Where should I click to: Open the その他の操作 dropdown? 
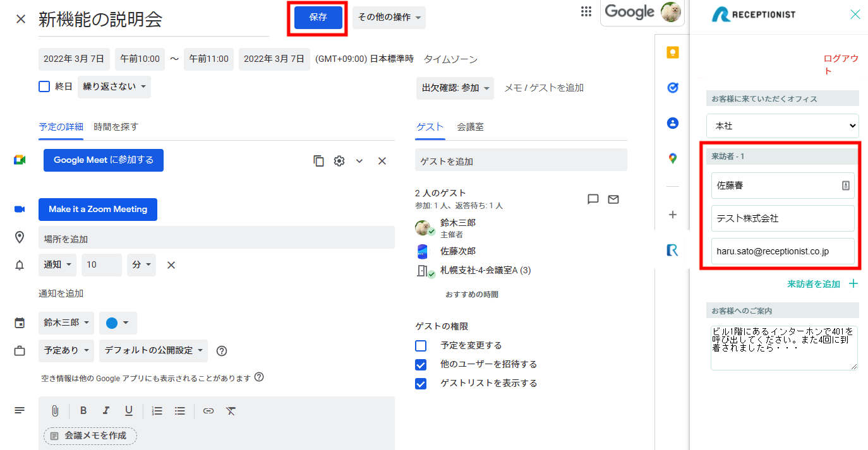coord(389,18)
